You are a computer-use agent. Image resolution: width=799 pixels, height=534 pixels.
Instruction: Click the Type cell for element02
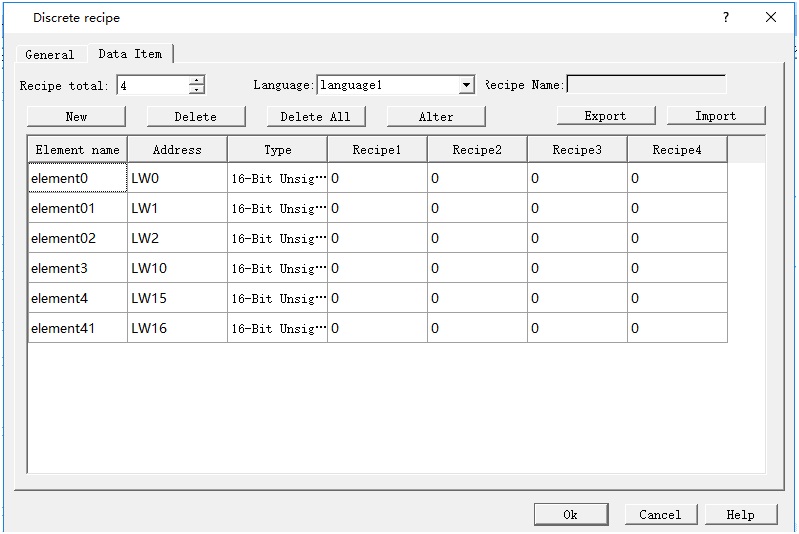pyautogui.click(x=277, y=238)
